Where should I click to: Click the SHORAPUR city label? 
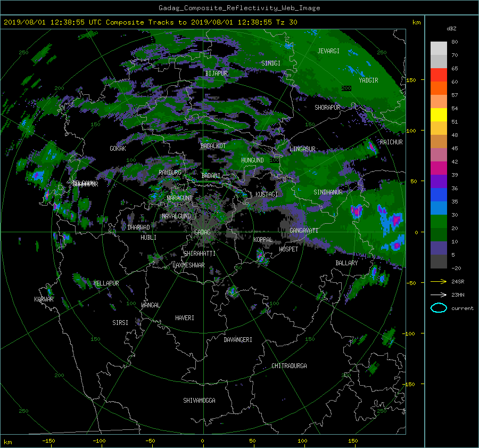[327, 108]
